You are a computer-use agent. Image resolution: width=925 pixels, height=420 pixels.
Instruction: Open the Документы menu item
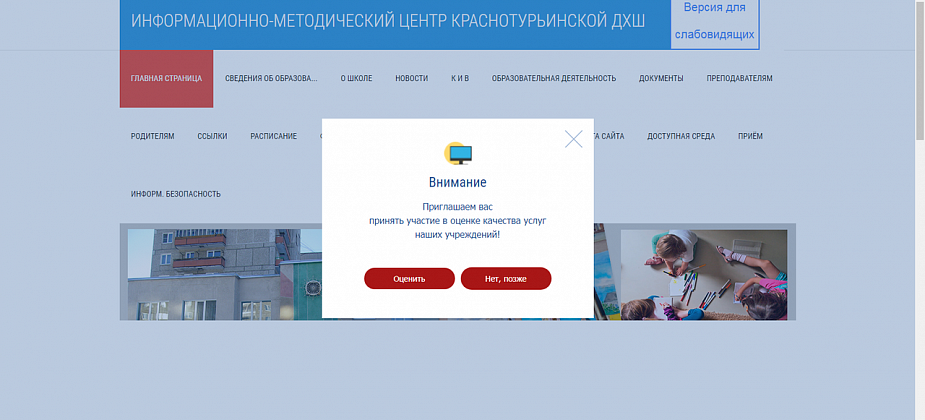click(x=661, y=78)
